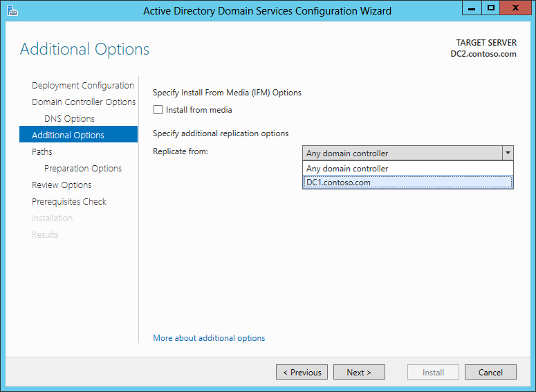Close the wizard with red X
536x392 pixels.
coord(516,8)
